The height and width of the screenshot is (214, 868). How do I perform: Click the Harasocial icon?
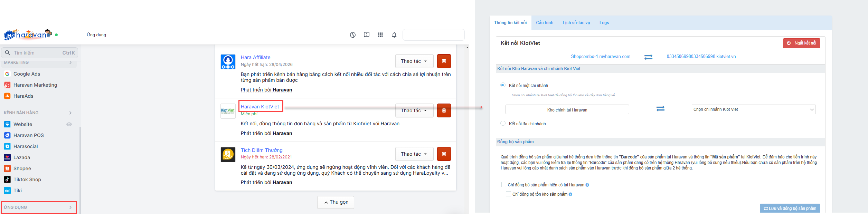tap(7, 146)
